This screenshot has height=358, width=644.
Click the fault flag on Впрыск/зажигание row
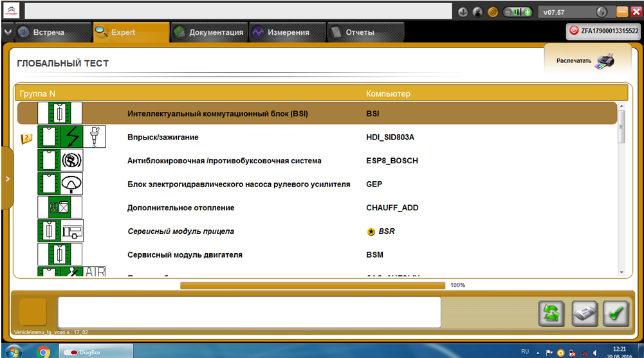(x=26, y=138)
